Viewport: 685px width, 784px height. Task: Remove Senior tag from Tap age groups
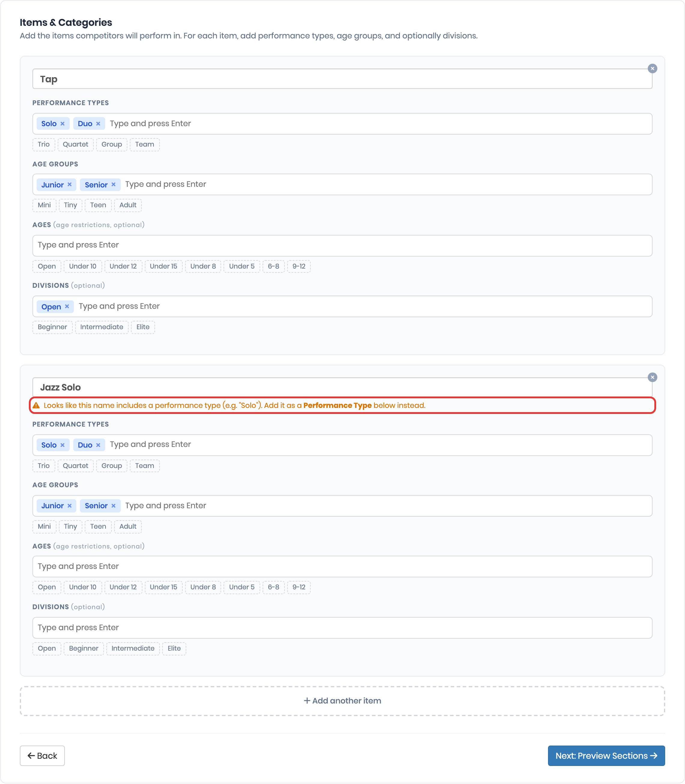click(114, 185)
